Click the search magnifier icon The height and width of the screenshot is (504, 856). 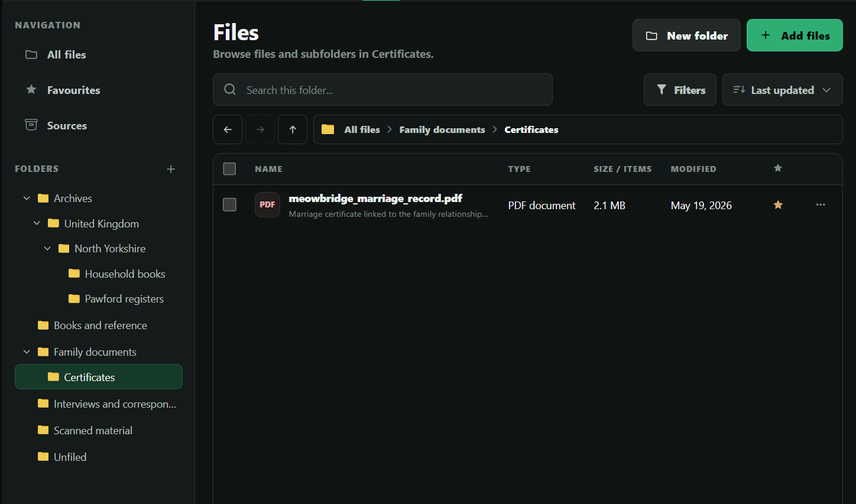click(230, 89)
